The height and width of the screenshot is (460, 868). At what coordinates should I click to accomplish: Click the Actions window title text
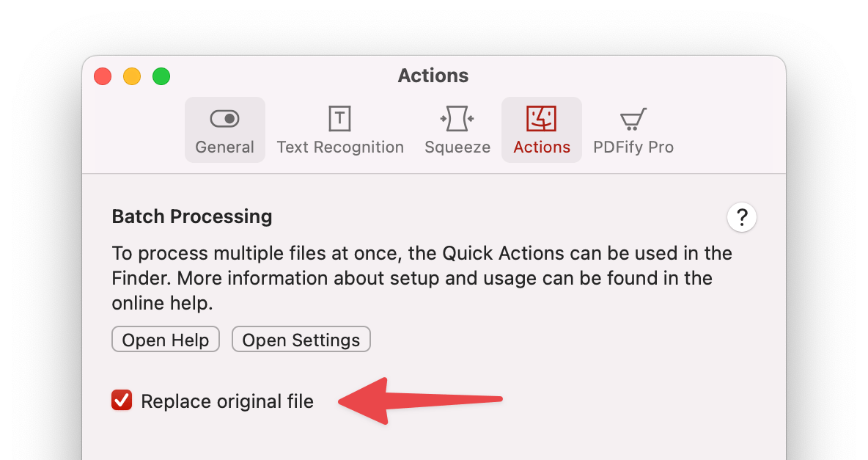(x=433, y=76)
